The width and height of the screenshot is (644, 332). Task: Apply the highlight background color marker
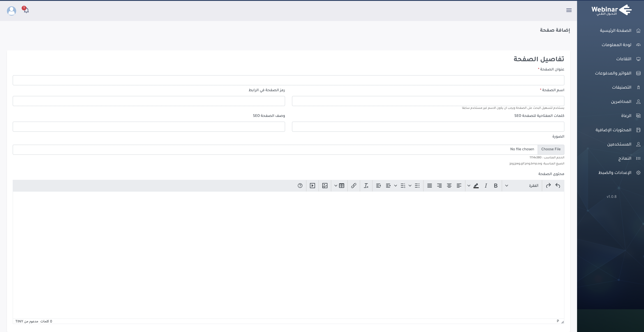(476, 185)
